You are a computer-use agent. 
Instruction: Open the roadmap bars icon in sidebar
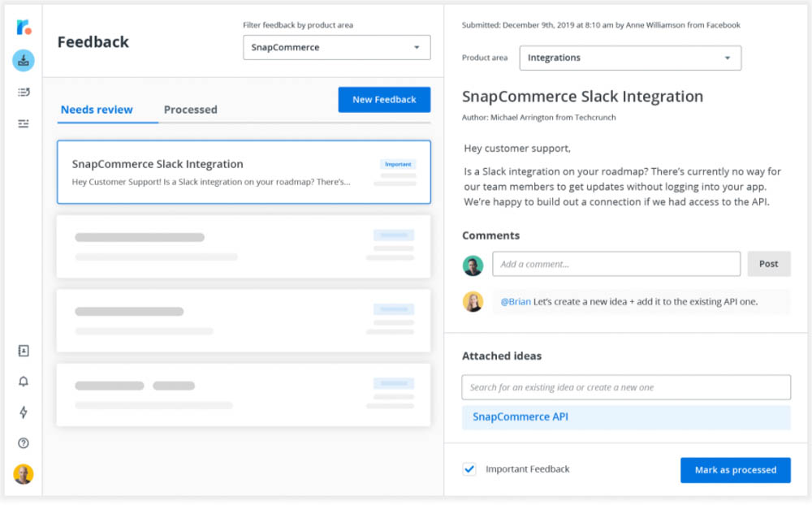(24, 123)
